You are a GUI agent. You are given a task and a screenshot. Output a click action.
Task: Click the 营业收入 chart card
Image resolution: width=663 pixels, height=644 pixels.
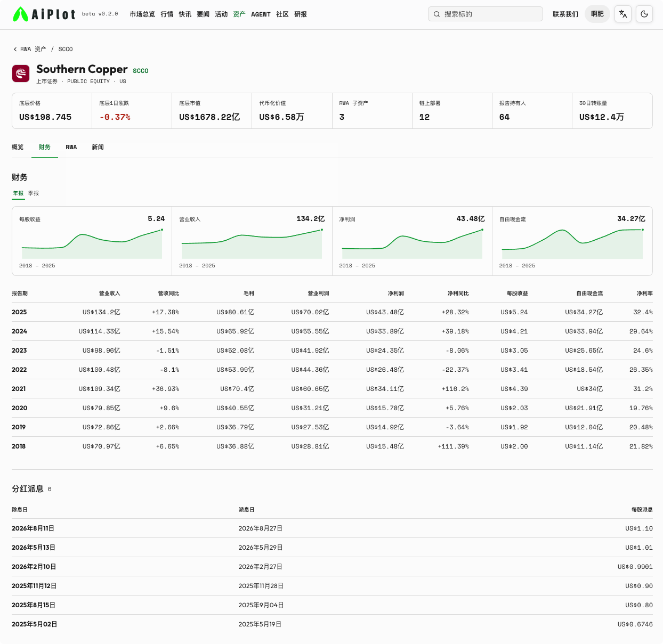coord(252,241)
